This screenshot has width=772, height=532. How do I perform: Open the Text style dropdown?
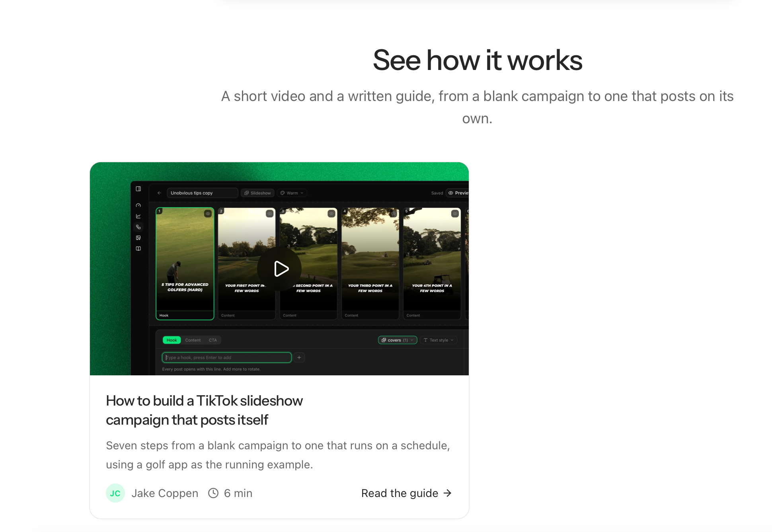(x=439, y=340)
